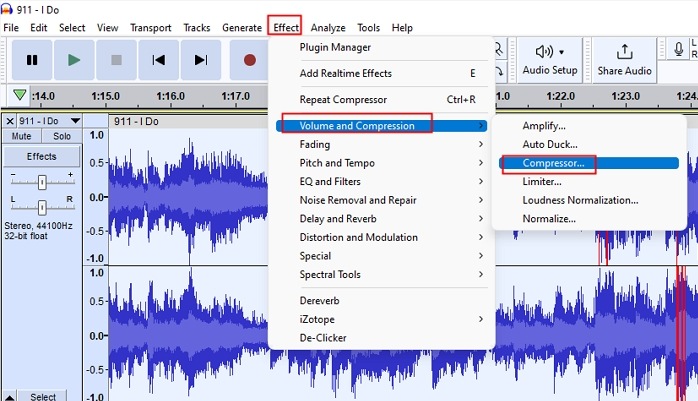Click the Share Audio upload icon
The width and height of the screenshot is (698, 401).
[625, 52]
